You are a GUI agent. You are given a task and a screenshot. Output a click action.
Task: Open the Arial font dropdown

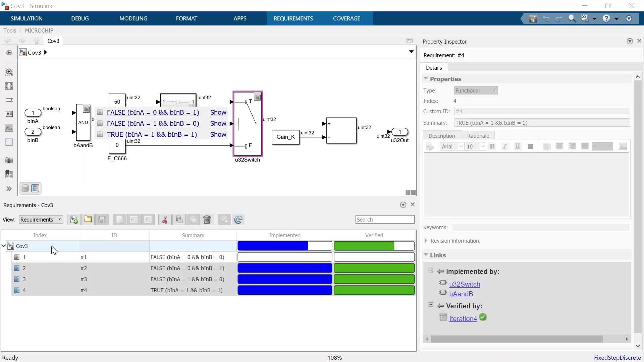pyautogui.click(x=452, y=146)
